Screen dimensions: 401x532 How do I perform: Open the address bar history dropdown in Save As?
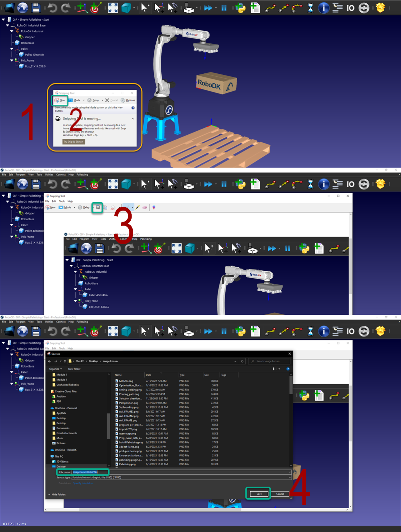coord(236,361)
